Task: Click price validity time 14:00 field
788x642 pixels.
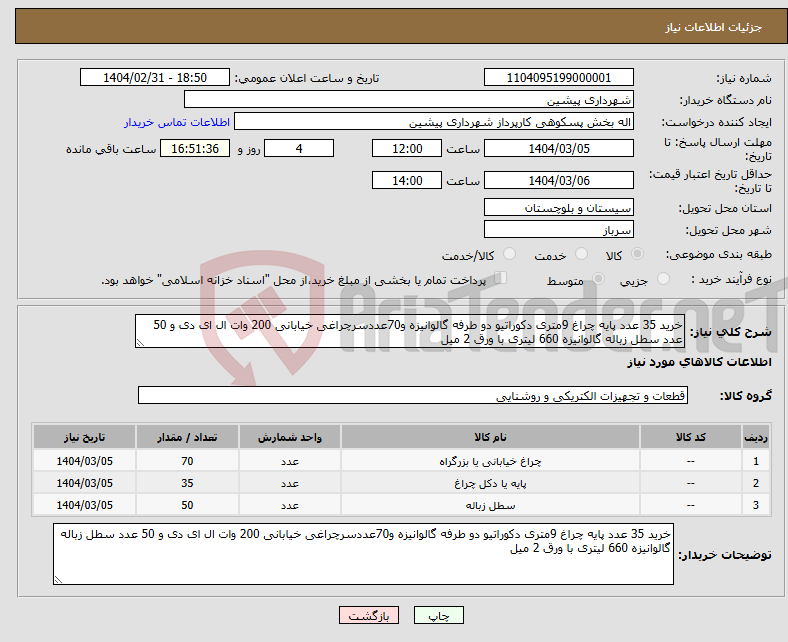Action: (407, 180)
